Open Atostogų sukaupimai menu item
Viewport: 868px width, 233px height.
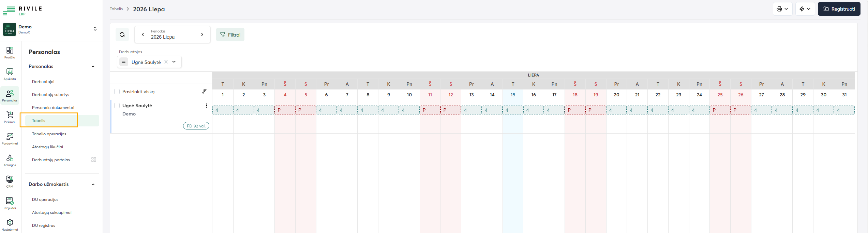(52, 213)
